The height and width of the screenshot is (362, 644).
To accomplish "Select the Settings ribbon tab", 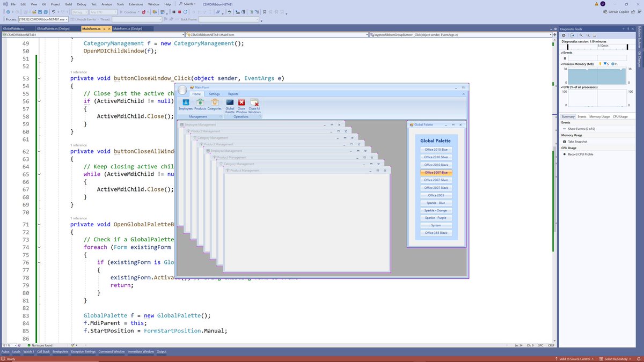I will (x=214, y=94).
